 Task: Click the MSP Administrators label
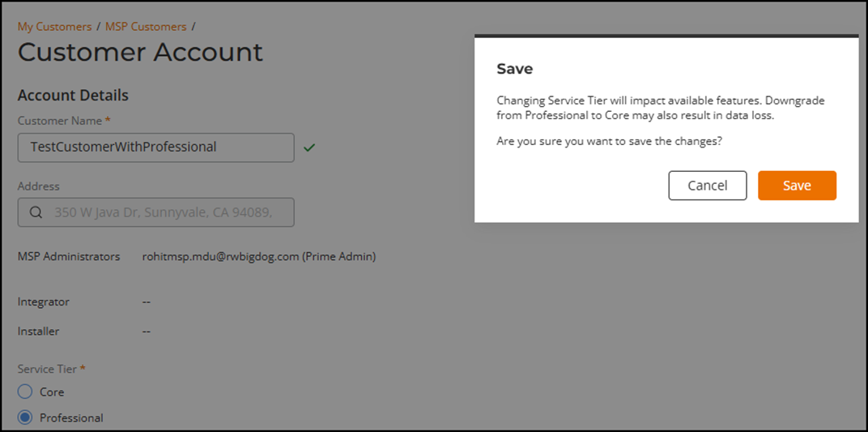click(69, 256)
